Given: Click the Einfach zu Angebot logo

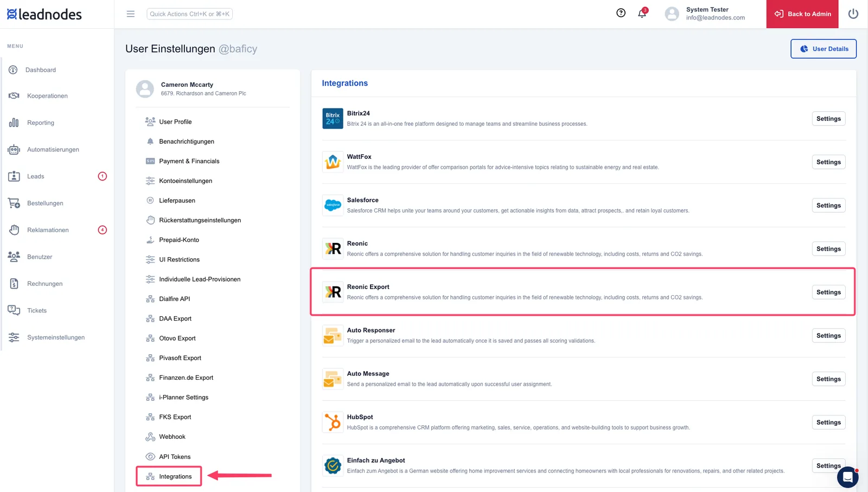Looking at the screenshot, I should pos(333,465).
